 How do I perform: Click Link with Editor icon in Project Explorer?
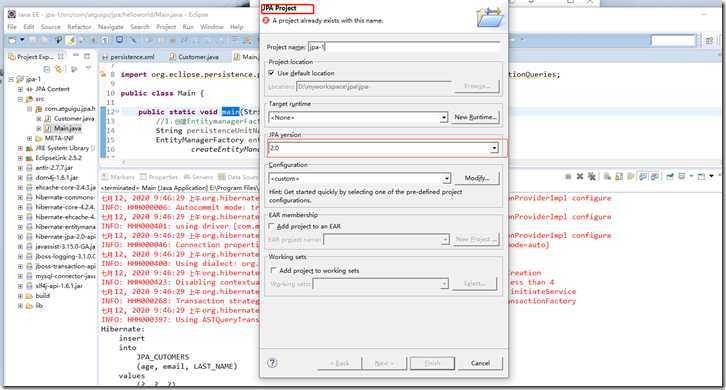(x=59, y=69)
